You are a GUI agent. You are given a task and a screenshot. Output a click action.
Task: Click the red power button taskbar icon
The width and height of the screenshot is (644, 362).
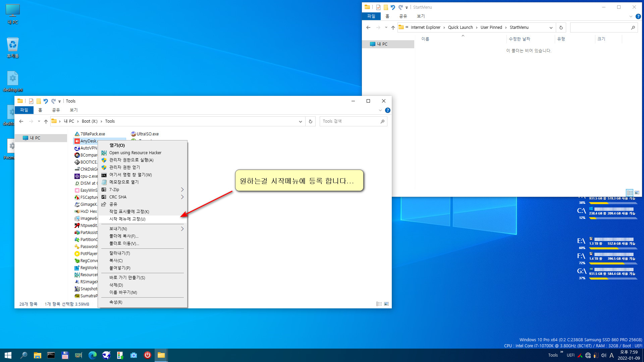147,355
